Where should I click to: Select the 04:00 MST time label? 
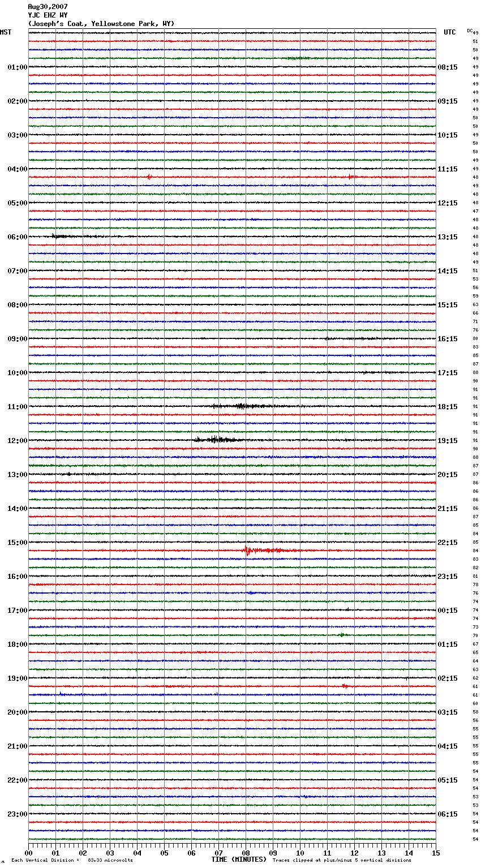tap(18, 169)
